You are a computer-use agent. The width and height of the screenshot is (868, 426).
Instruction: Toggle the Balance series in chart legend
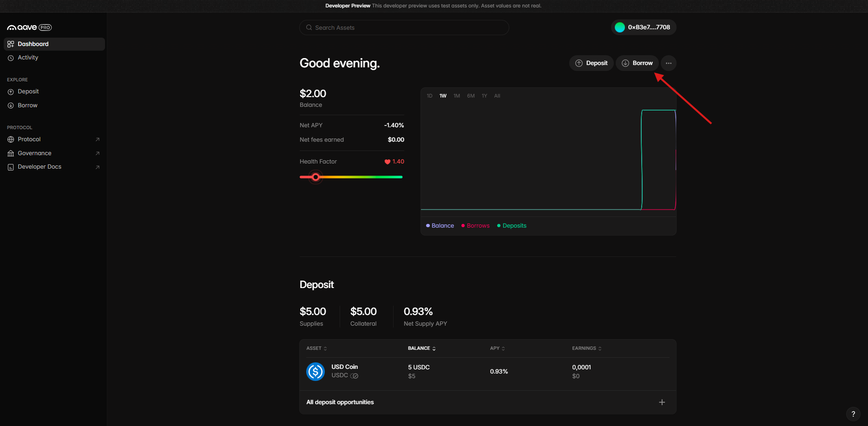tap(440, 226)
